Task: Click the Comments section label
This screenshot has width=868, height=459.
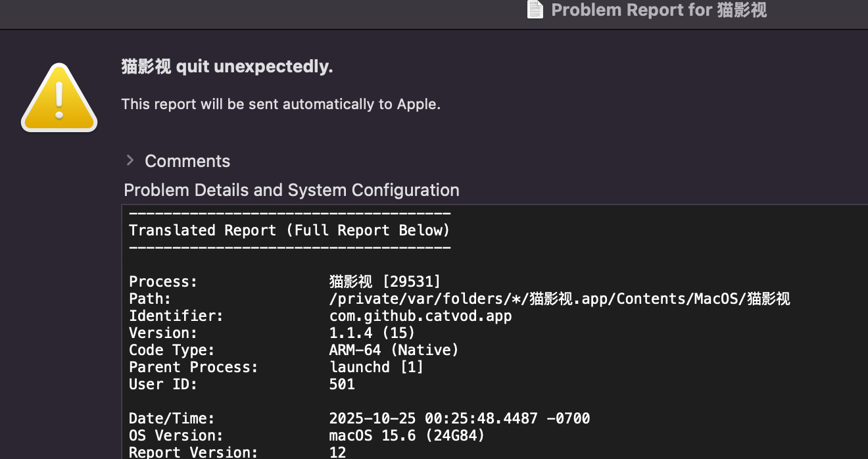Action: (187, 161)
